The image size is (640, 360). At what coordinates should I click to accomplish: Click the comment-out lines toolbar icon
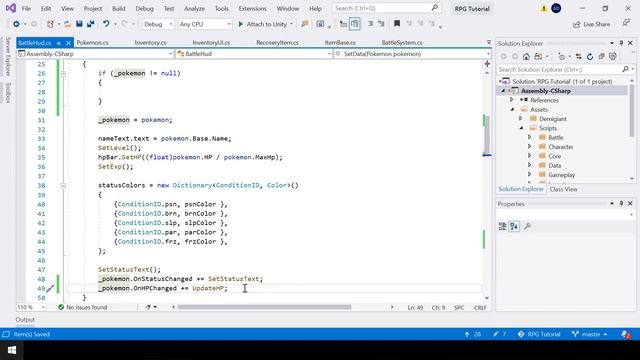pyautogui.click(x=370, y=24)
